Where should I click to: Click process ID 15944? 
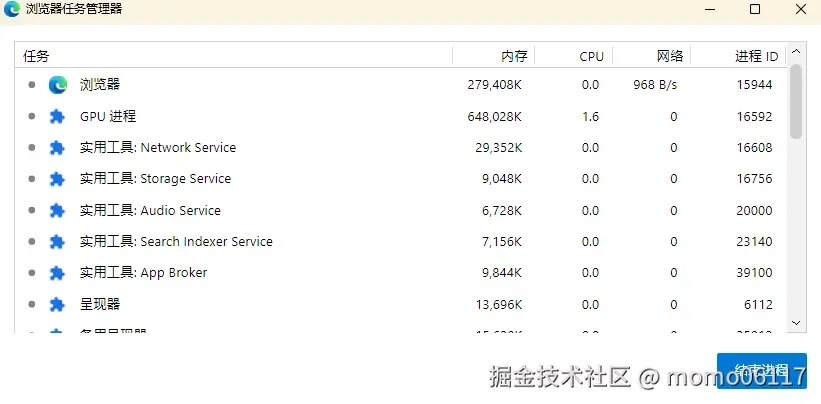click(755, 85)
